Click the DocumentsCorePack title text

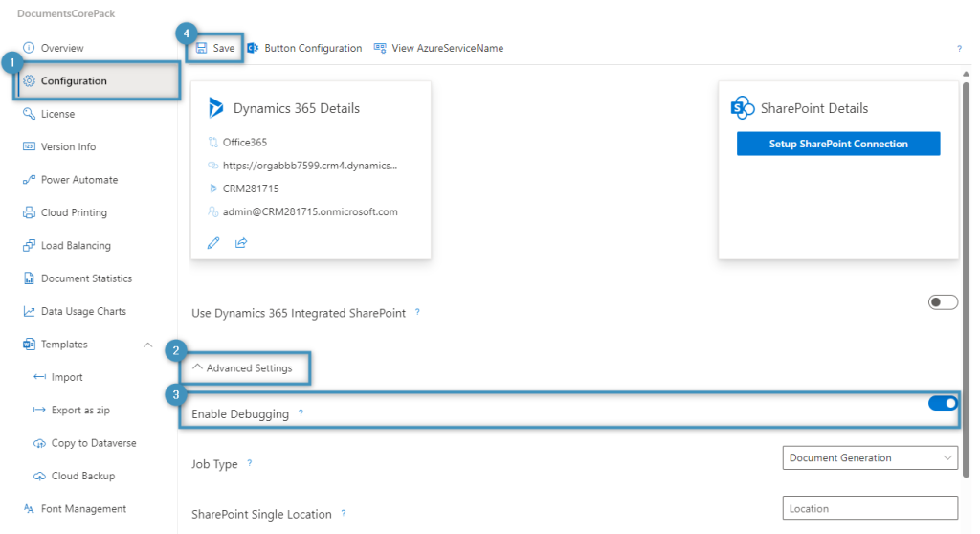coord(66,13)
